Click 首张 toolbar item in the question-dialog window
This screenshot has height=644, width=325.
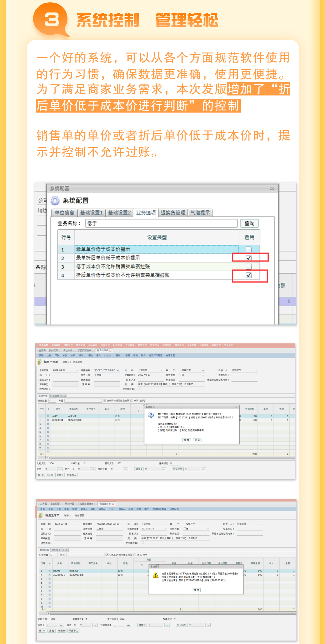pos(41,355)
